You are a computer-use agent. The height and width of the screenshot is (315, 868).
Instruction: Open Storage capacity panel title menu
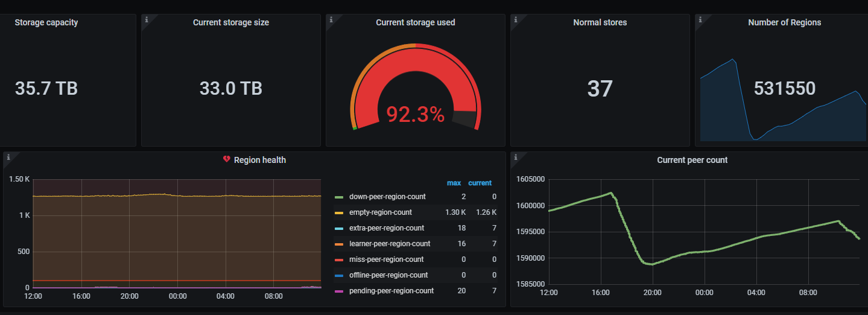tap(46, 22)
